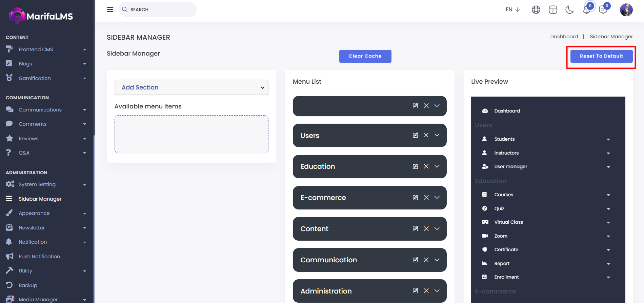
Task: Edit the Content section icon
Action: pyautogui.click(x=415, y=229)
